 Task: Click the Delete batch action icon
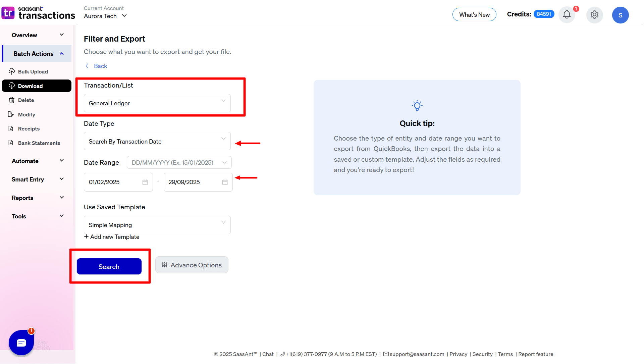coord(12,100)
